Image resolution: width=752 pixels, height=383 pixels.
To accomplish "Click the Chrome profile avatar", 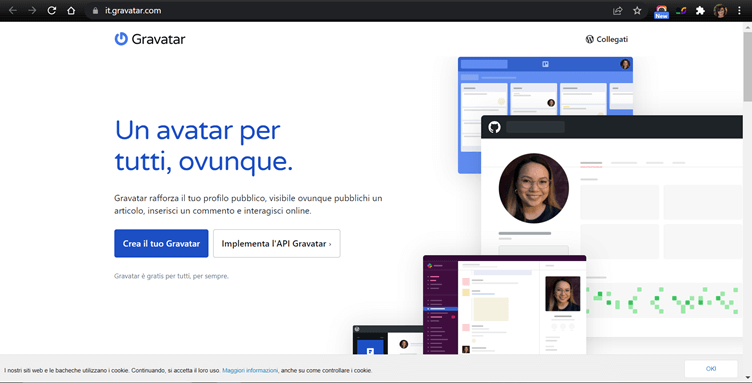I will [x=720, y=11].
